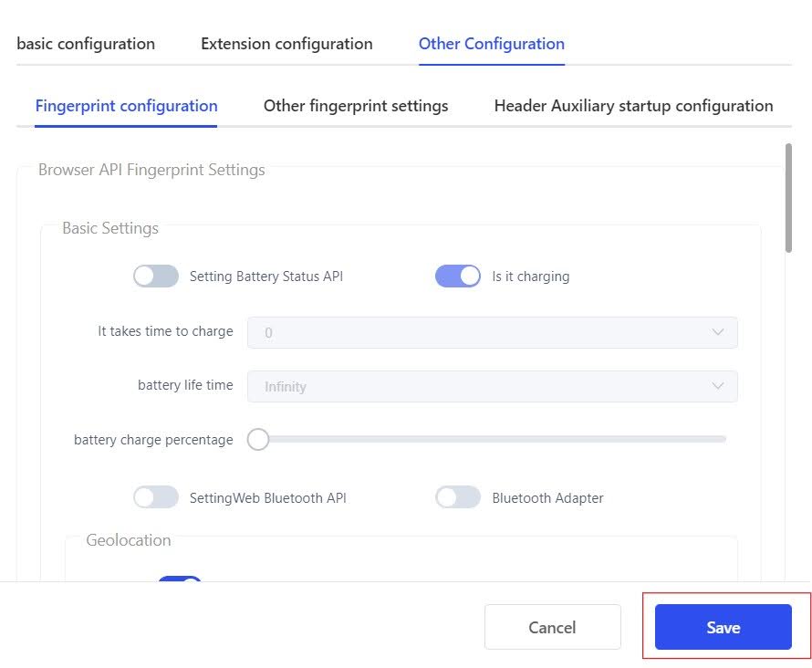
Task: Click the vertical scrollbar of settings panel
Action: pyautogui.click(x=788, y=196)
